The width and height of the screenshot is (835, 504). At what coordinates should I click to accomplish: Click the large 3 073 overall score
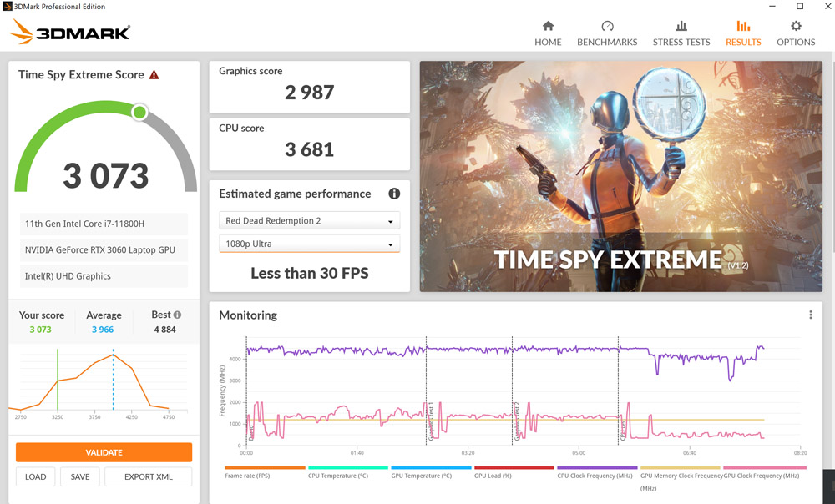[x=105, y=175]
